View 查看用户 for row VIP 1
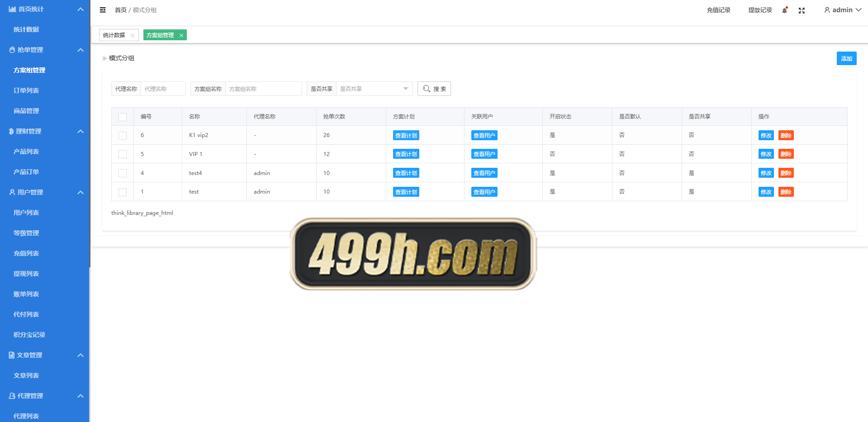 tap(484, 154)
